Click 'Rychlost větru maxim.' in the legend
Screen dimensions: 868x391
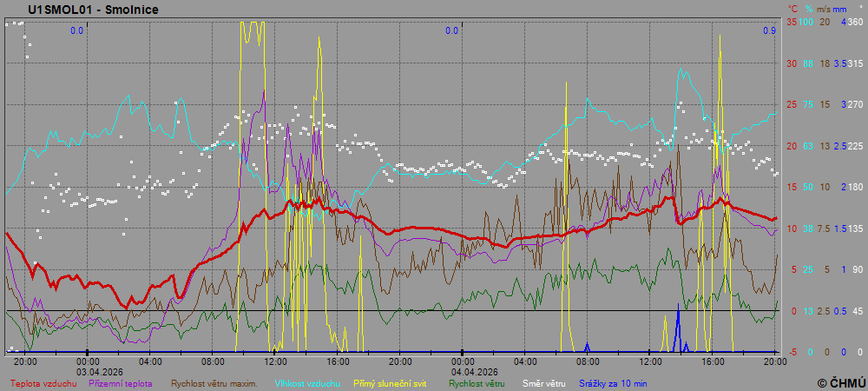coord(214,382)
